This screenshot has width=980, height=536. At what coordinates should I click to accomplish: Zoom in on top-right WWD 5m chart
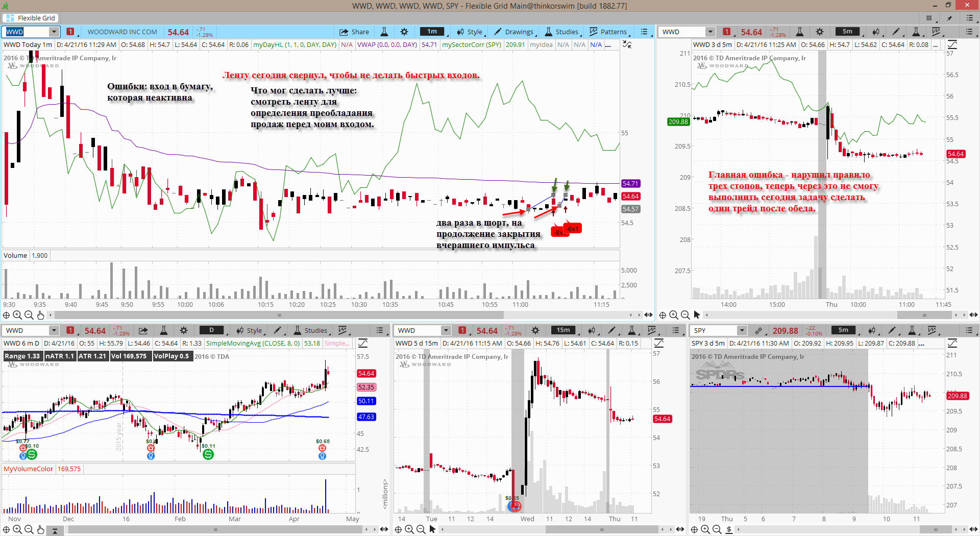[674, 315]
